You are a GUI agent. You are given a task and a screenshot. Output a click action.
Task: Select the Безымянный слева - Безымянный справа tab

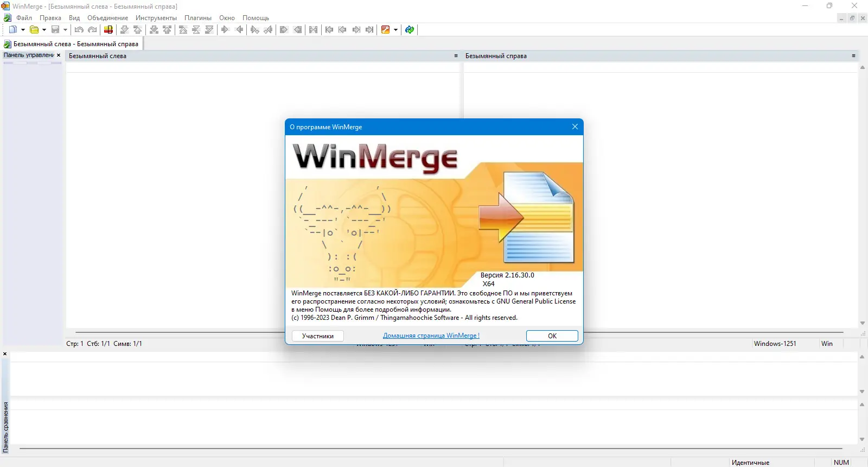72,44
